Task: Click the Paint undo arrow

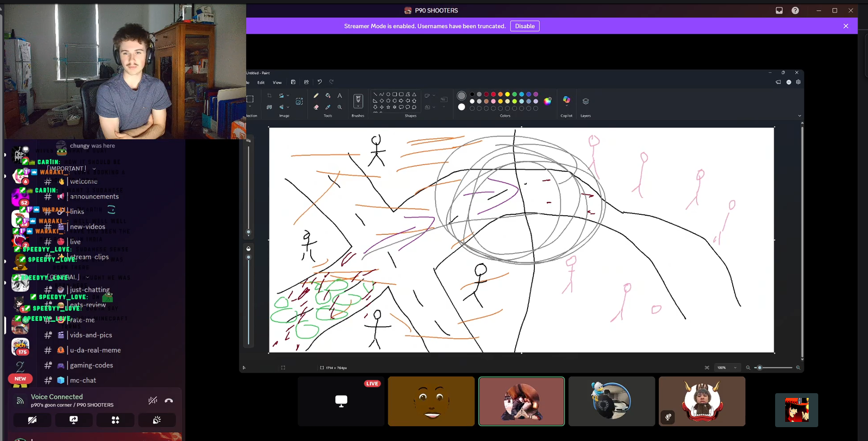Action: tap(320, 82)
